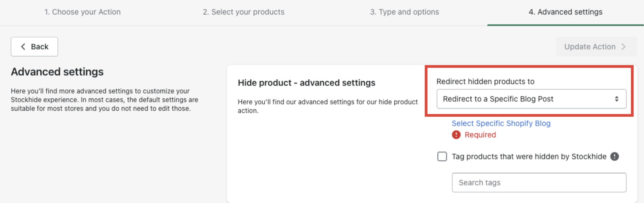
Task: Focus the Search tags input field
Action: 539,182
